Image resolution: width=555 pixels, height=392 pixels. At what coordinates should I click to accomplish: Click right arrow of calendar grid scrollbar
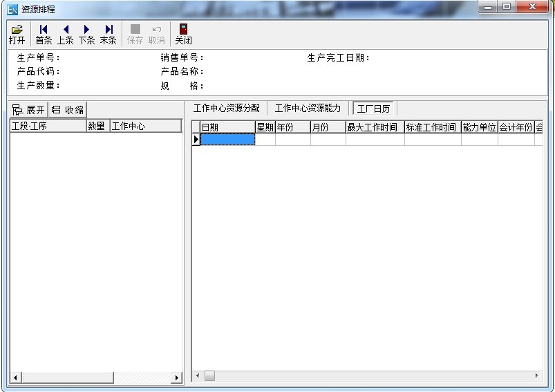coord(537,375)
